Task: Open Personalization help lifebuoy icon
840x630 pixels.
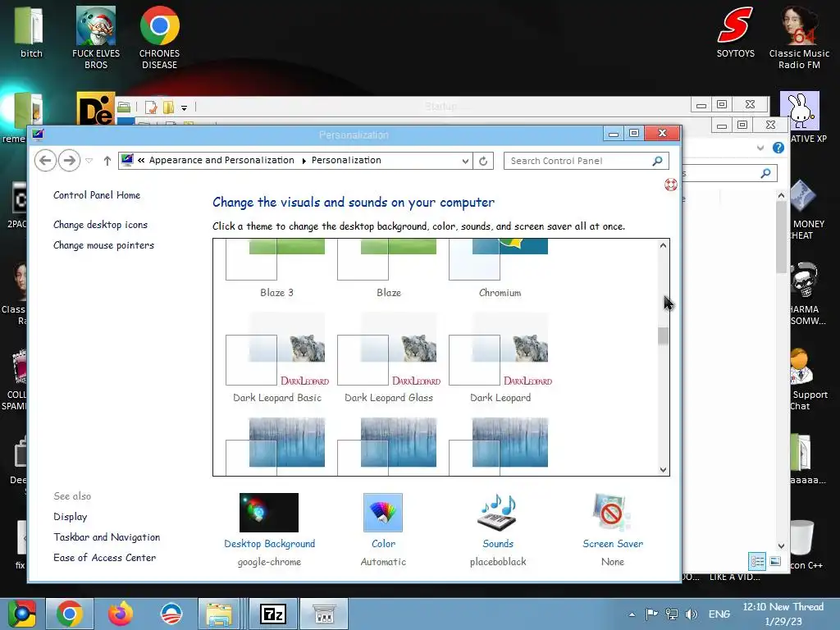Action: (x=671, y=185)
